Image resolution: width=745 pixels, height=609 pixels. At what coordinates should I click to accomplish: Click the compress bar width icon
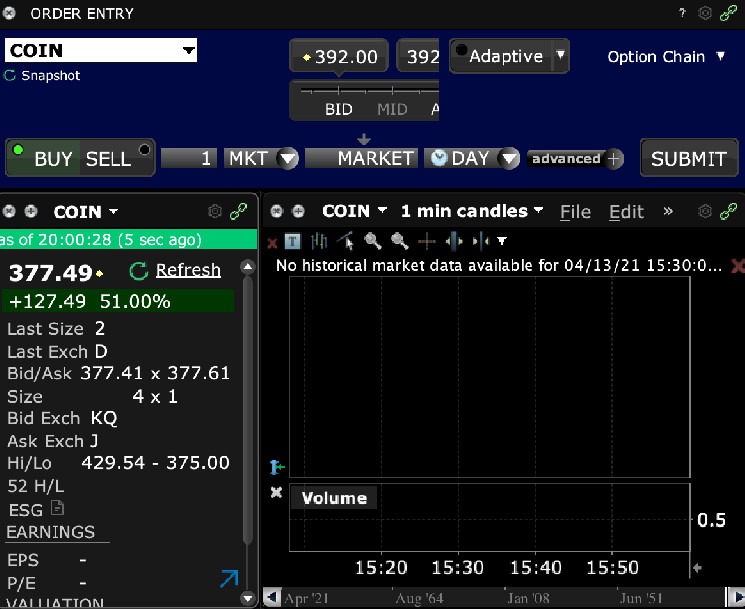[x=481, y=241]
